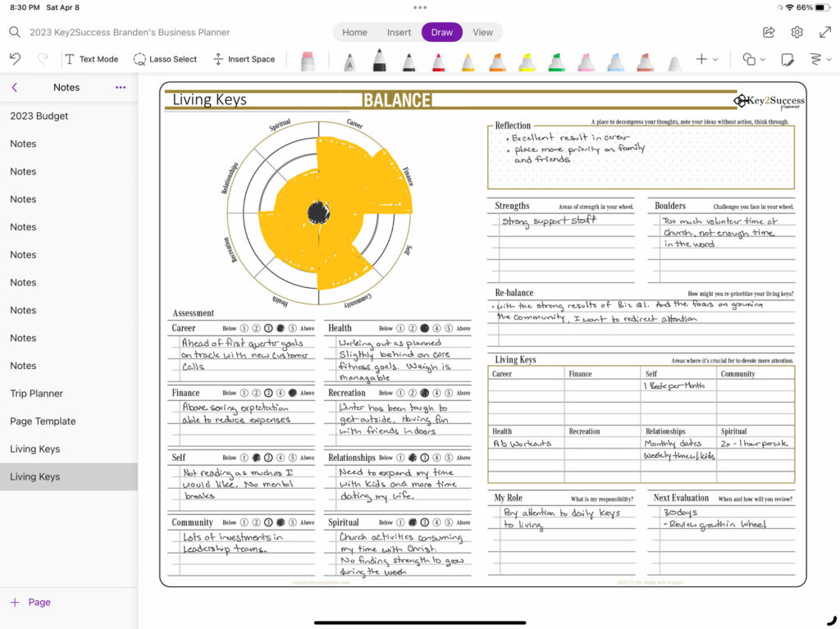Switch to the View tab
The width and height of the screenshot is (840, 629).
click(482, 32)
